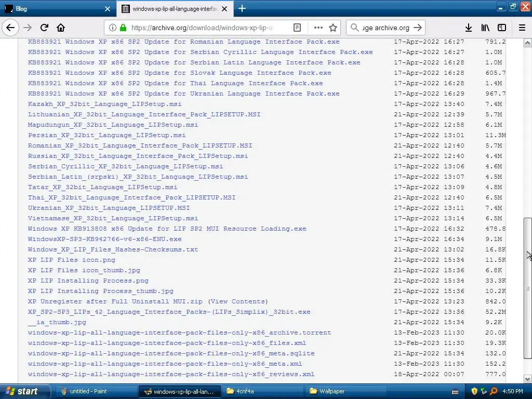Show site information icon in address bar
Viewport: 532px width, 399px height.
[x=112, y=28]
